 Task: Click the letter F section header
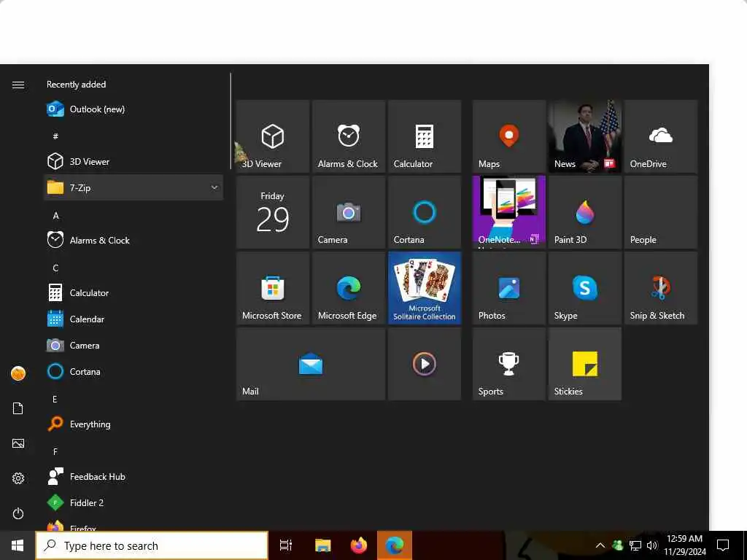(x=55, y=451)
